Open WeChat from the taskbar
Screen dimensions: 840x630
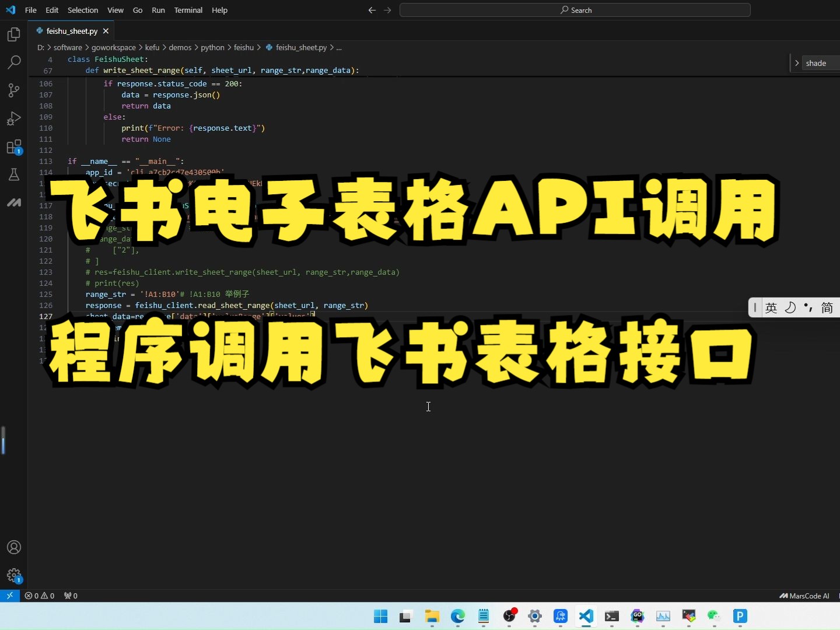714,616
